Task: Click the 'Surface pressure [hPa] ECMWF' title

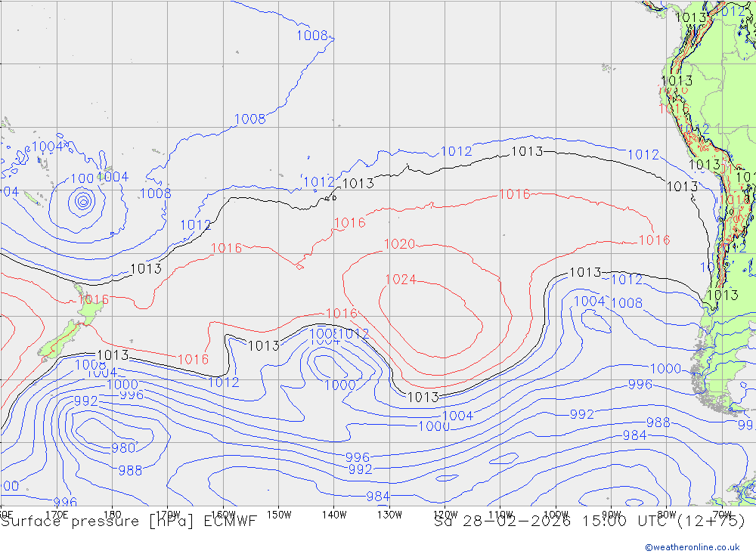Action: tap(129, 522)
